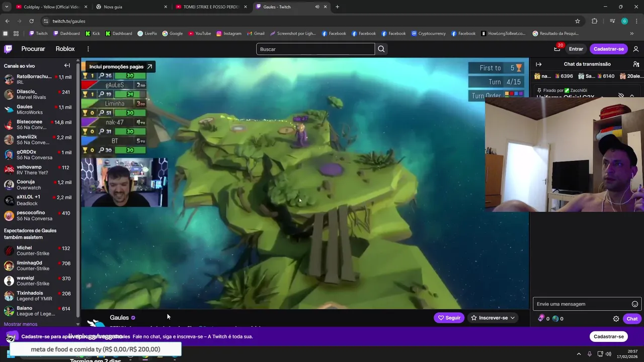Open the RatoBorrachudo channel
Screen dimensions: 644x362
pos(38,79)
